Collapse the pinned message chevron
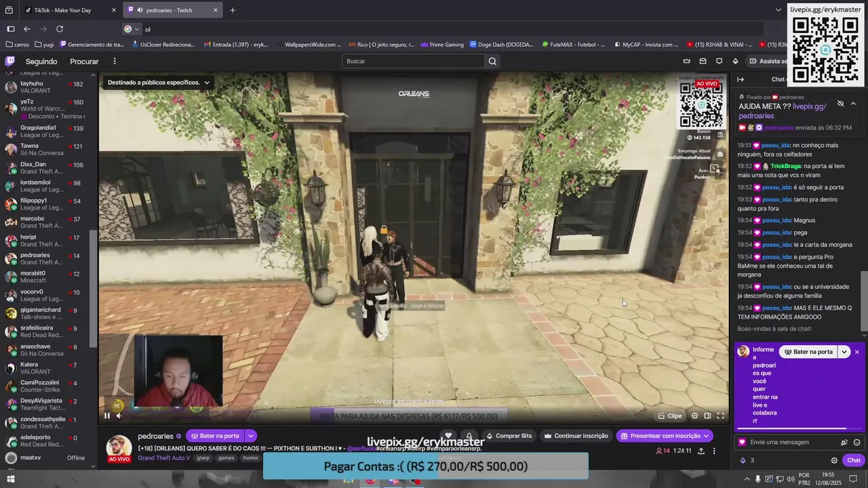The width and height of the screenshot is (868, 488). coord(853,104)
